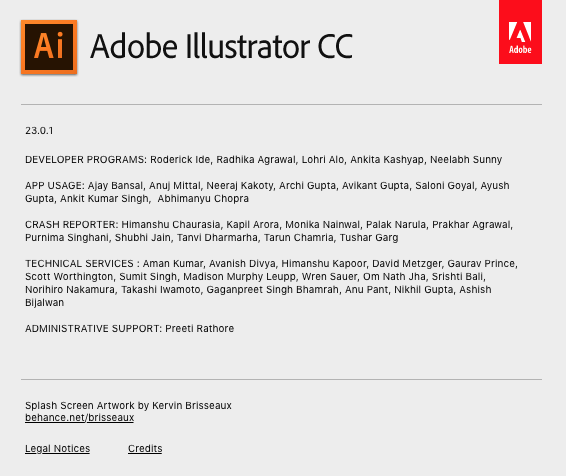Click the name Neelabh Sunny
The width and height of the screenshot is (566, 476).
click(x=466, y=160)
